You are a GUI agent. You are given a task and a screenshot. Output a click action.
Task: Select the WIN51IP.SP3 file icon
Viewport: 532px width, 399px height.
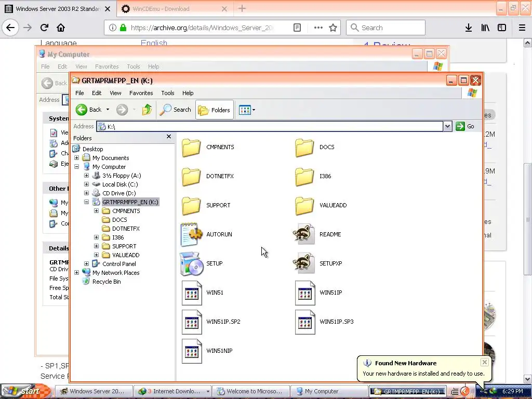[305, 322]
